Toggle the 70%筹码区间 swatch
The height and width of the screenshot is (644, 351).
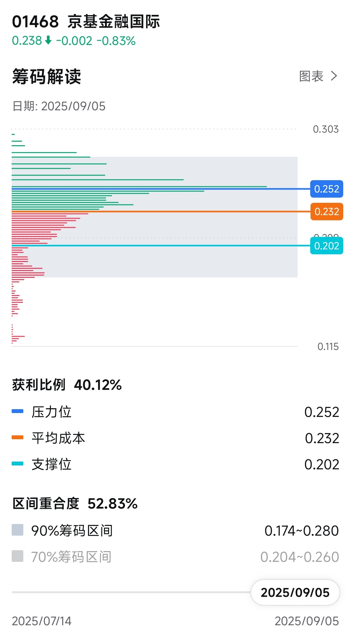click(x=17, y=556)
